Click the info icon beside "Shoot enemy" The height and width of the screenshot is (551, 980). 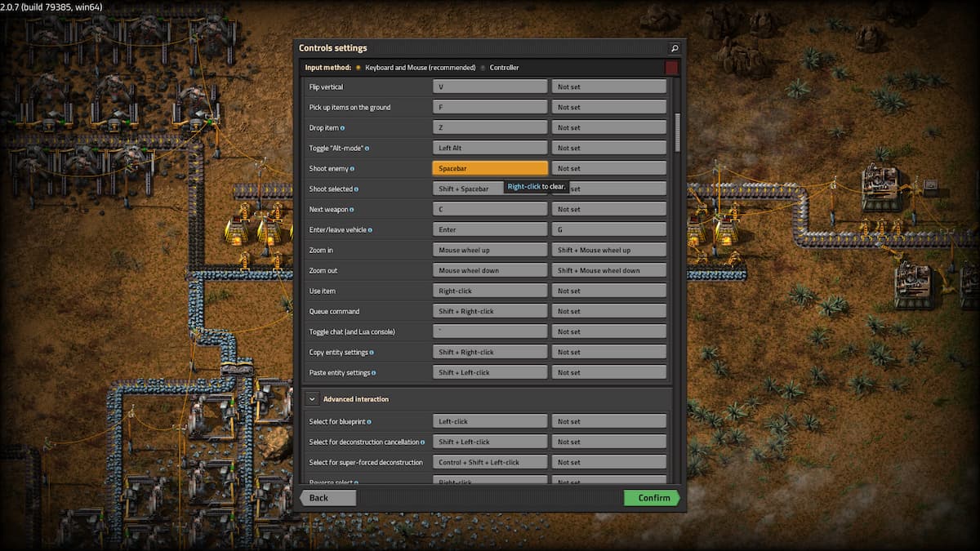click(x=353, y=168)
